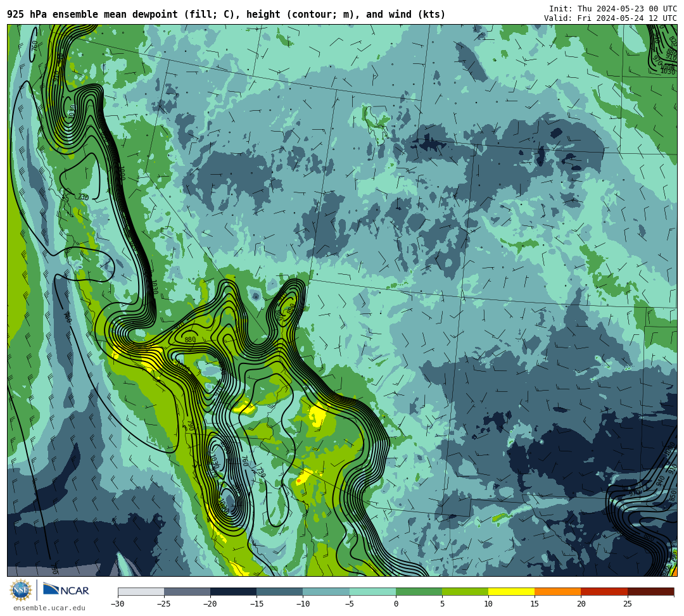Choose the 5 to 10 lime swatch
Screen dimensions: 684x616
click(465, 591)
